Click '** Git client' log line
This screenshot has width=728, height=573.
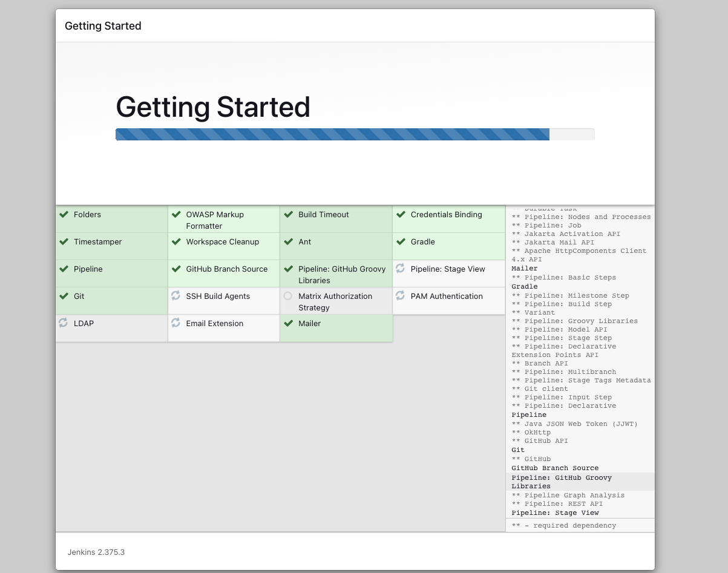coord(540,388)
